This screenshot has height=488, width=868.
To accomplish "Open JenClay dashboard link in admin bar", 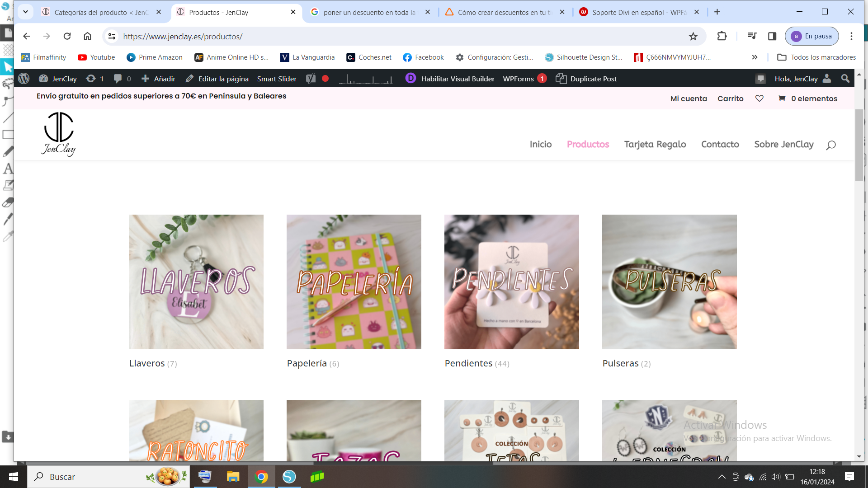I will [58, 79].
